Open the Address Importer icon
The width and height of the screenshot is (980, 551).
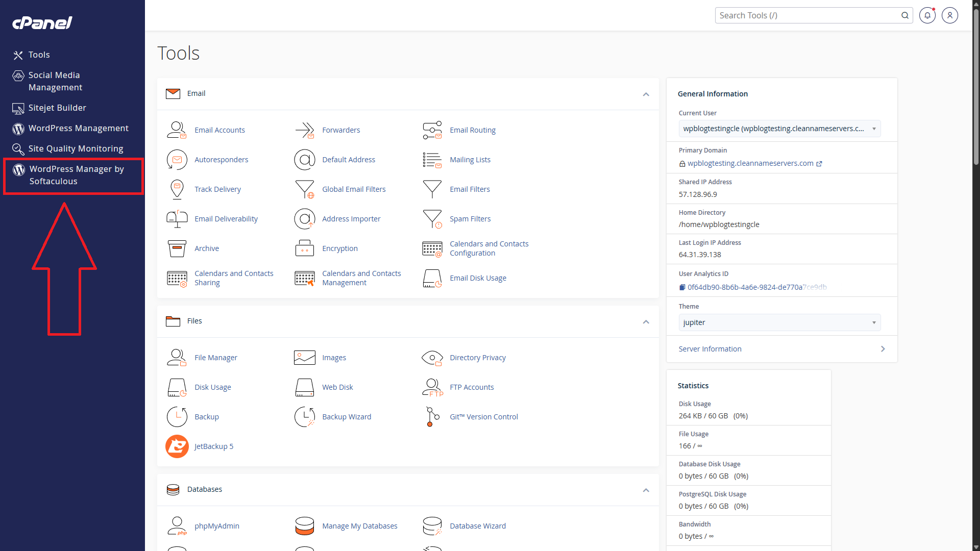point(304,219)
